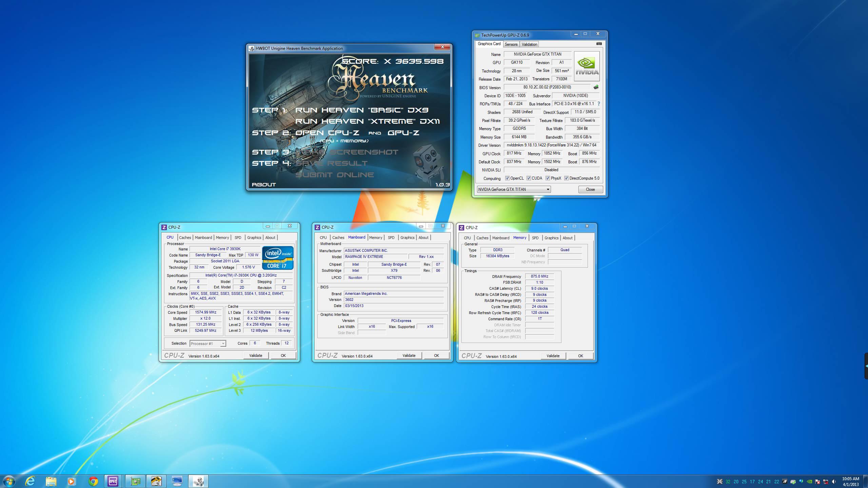
Task: Click the temperature monitor taskbar icon showing 46
Action: pyautogui.click(x=156, y=481)
